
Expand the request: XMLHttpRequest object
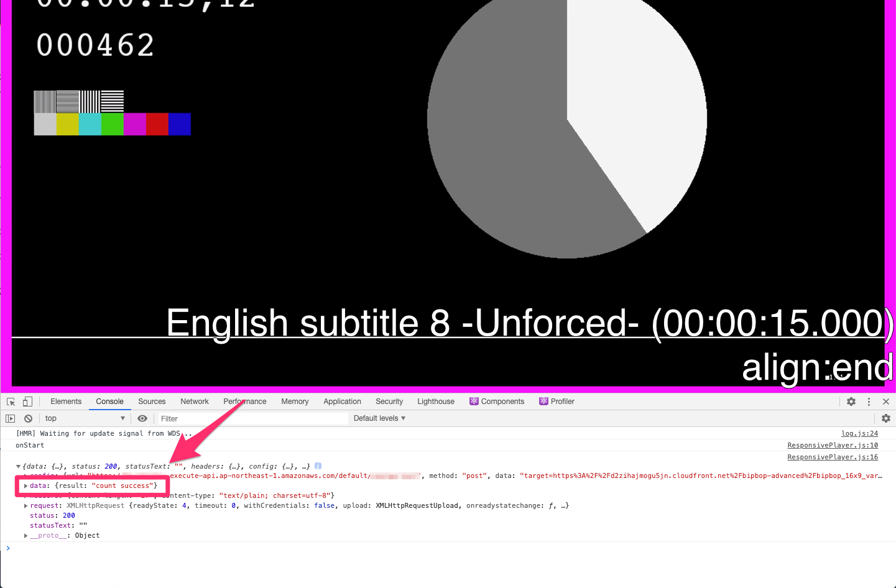coord(25,505)
